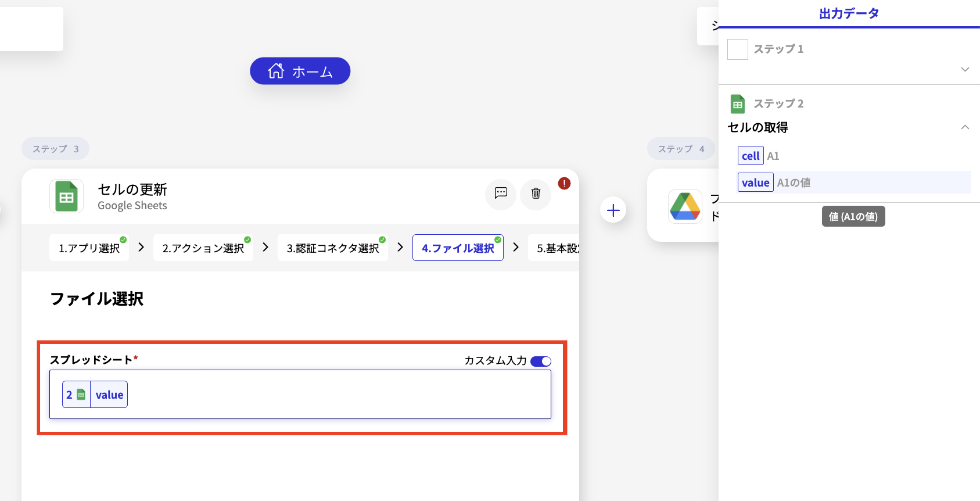Image resolution: width=980 pixels, height=501 pixels.
Task: Click the セルの更新 card title
Action: [x=132, y=189]
